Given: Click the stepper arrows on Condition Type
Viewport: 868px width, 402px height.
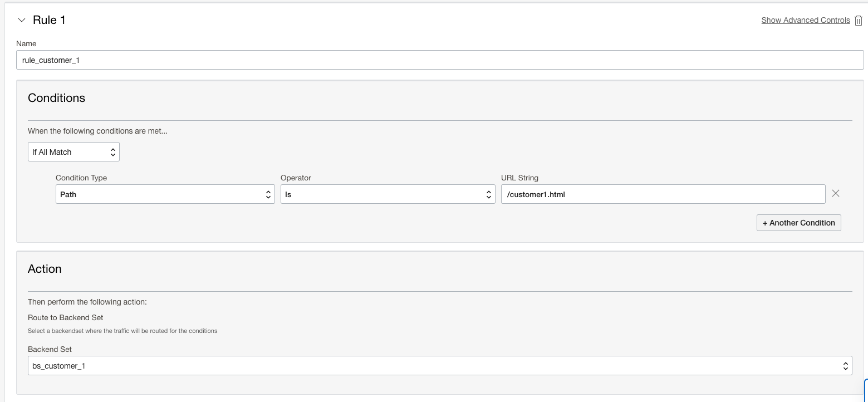Looking at the screenshot, I should (x=268, y=194).
